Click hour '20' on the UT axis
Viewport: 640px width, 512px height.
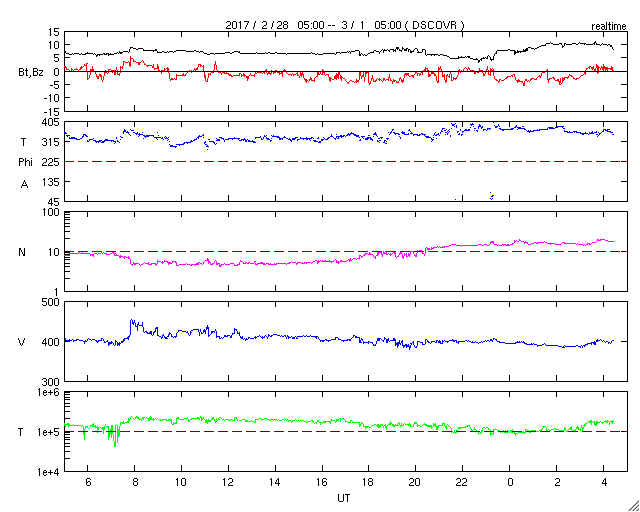[x=415, y=483]
